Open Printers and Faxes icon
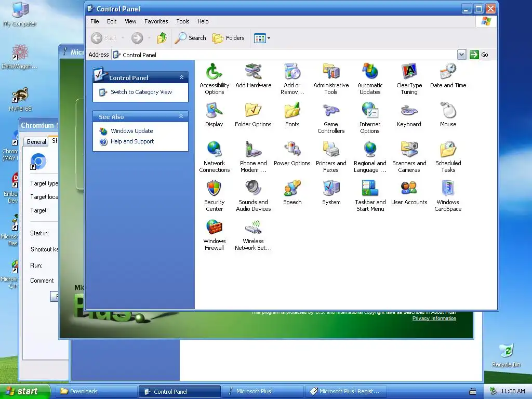Screen dimensions: 532x399 [331, 157]
